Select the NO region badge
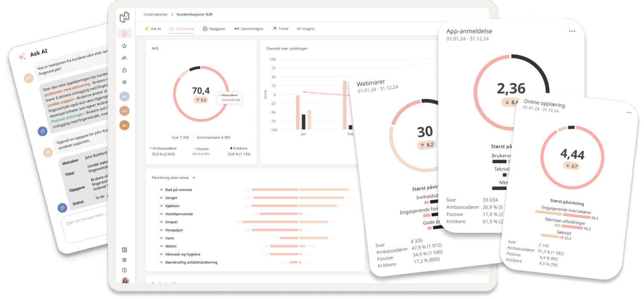 point(125,97)
